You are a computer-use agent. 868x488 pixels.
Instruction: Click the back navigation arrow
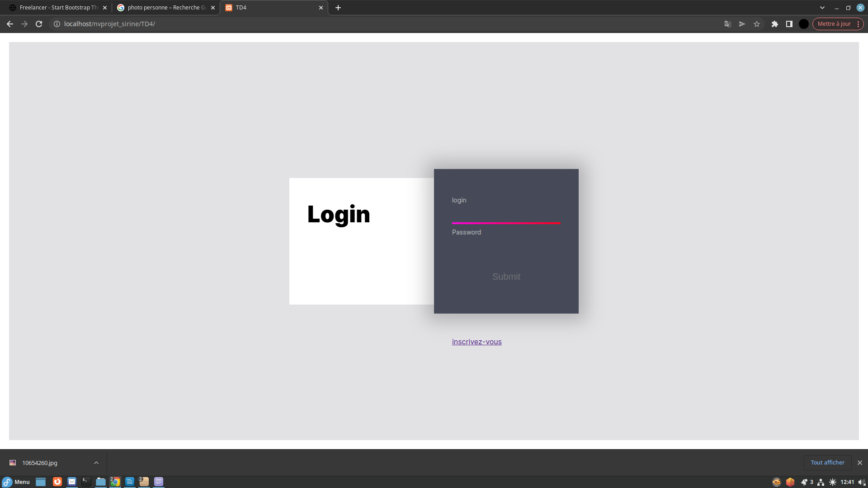coord(10,24)
